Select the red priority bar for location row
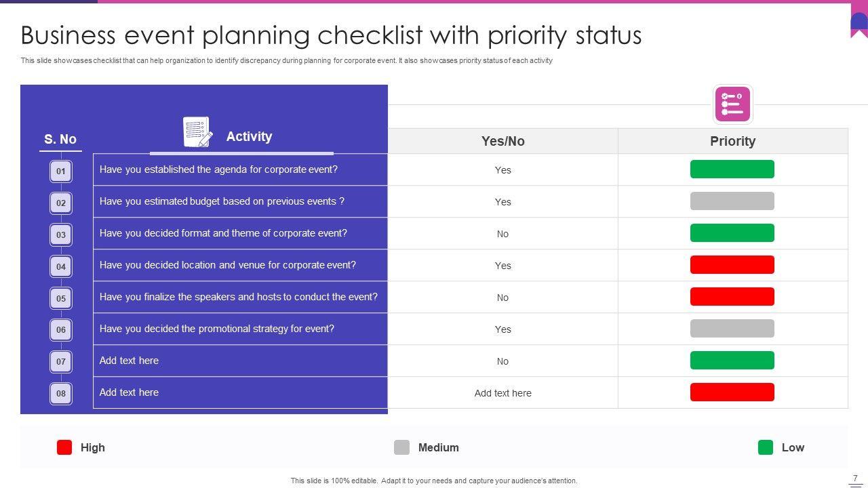The image size is (868, 488). pos(732,265)
